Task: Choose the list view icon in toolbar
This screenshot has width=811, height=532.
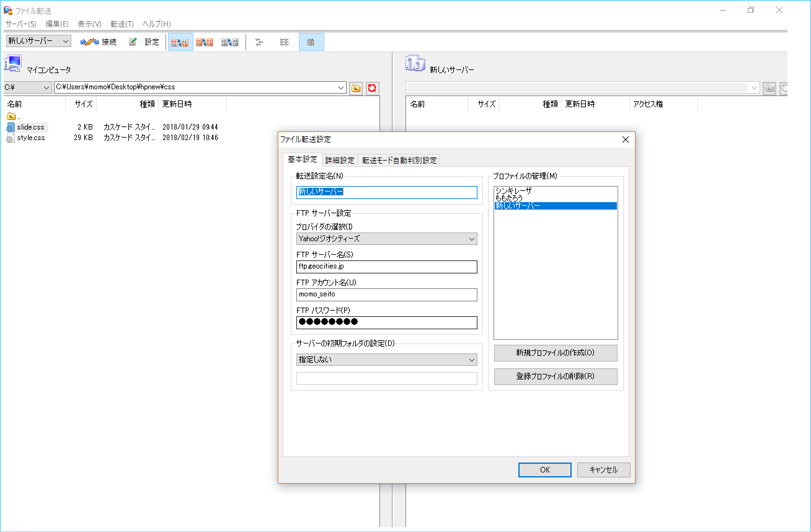Action: (x=285, y=42)
